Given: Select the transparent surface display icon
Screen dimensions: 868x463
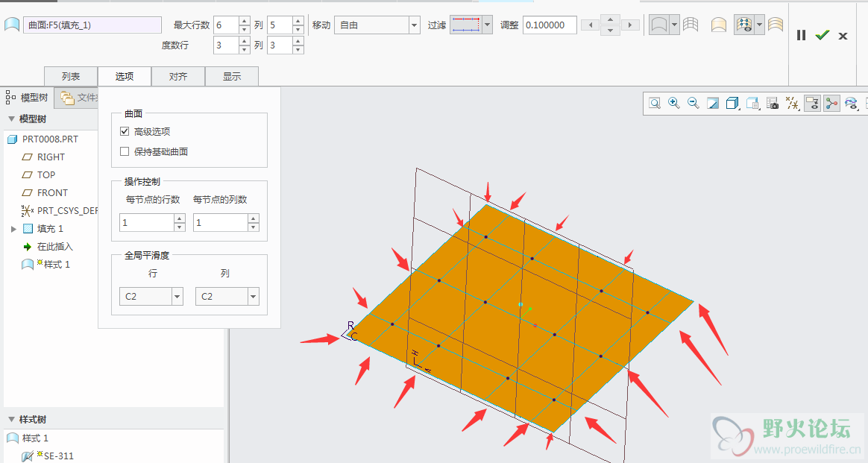Looking at the screenshot, I should [658, 25].
